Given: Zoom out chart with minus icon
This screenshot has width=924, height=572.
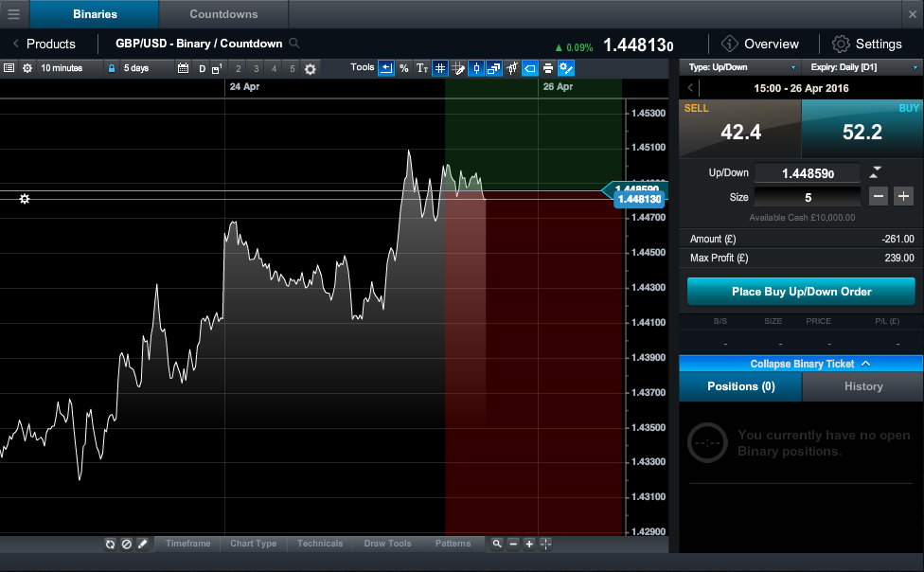Looking at the screenshot, I should click(513, 544).
